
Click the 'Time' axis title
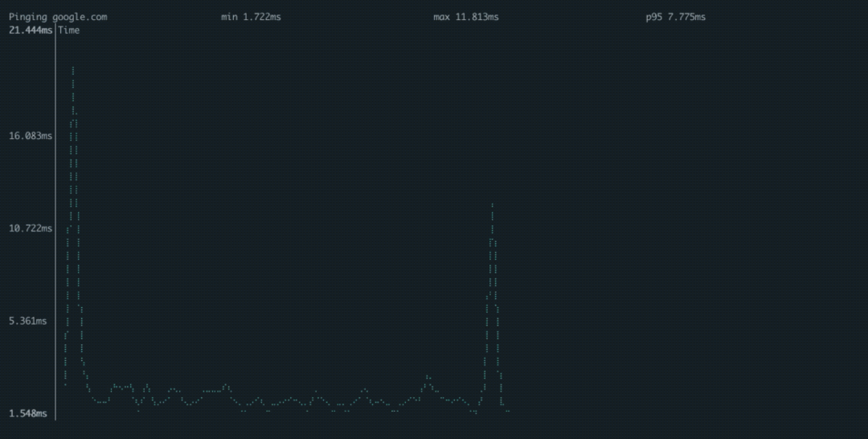68,31
